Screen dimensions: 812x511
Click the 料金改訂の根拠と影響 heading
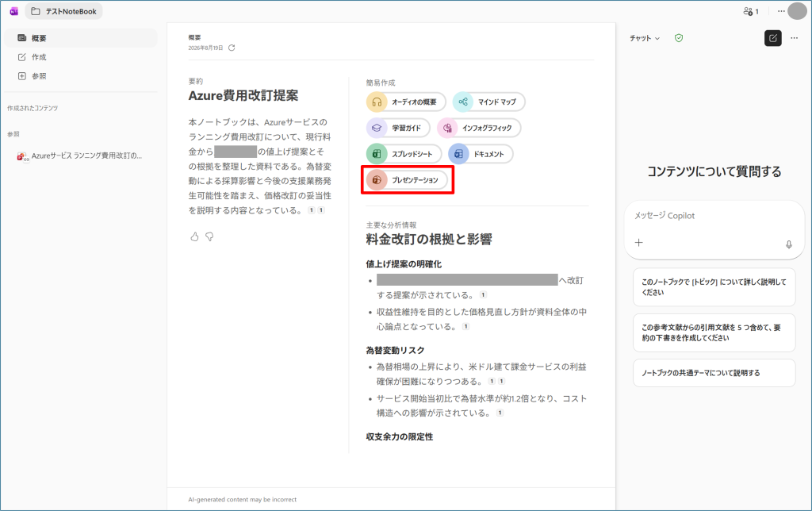(429, 240)
